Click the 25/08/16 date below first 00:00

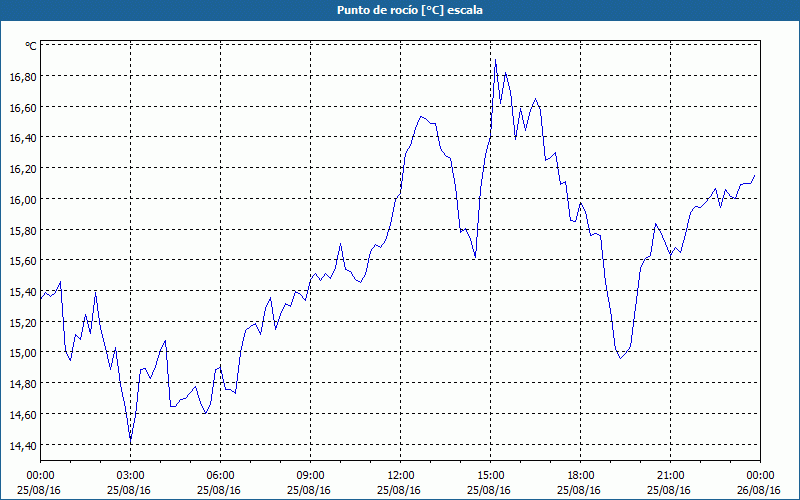click(x=40, y=490)
